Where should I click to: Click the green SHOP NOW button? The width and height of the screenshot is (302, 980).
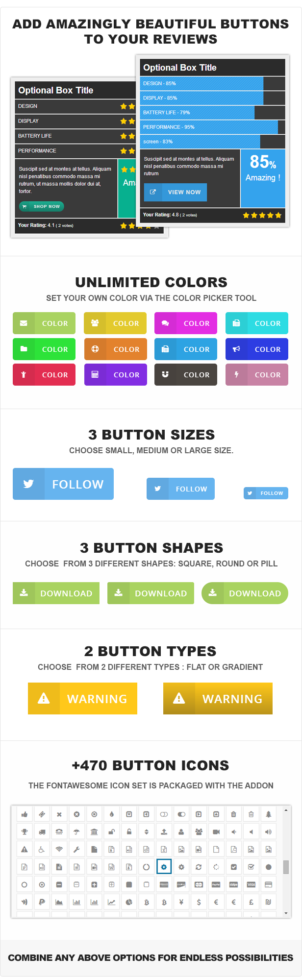click(42, 206)
